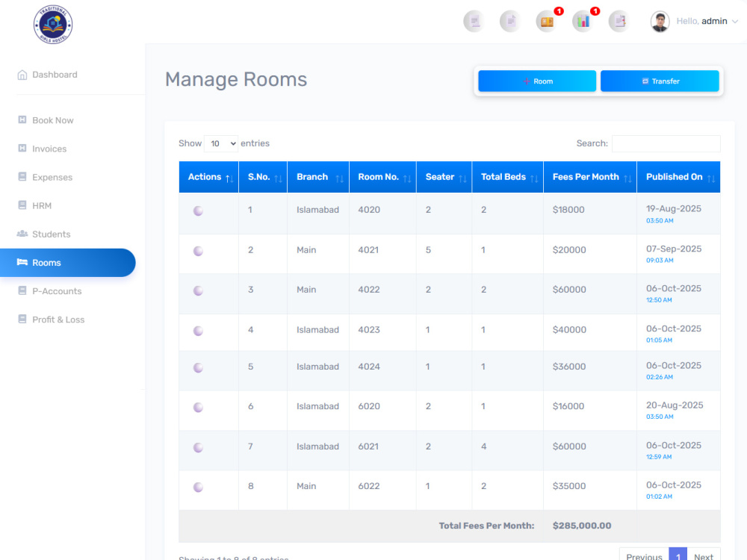Sort table by Branch column
The height and width of the screenshot is (560, 747).
(x=318, y=177)
